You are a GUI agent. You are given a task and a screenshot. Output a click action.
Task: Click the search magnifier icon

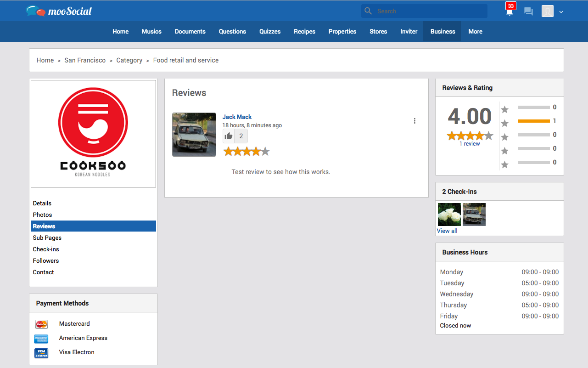(x=368, y=11)
